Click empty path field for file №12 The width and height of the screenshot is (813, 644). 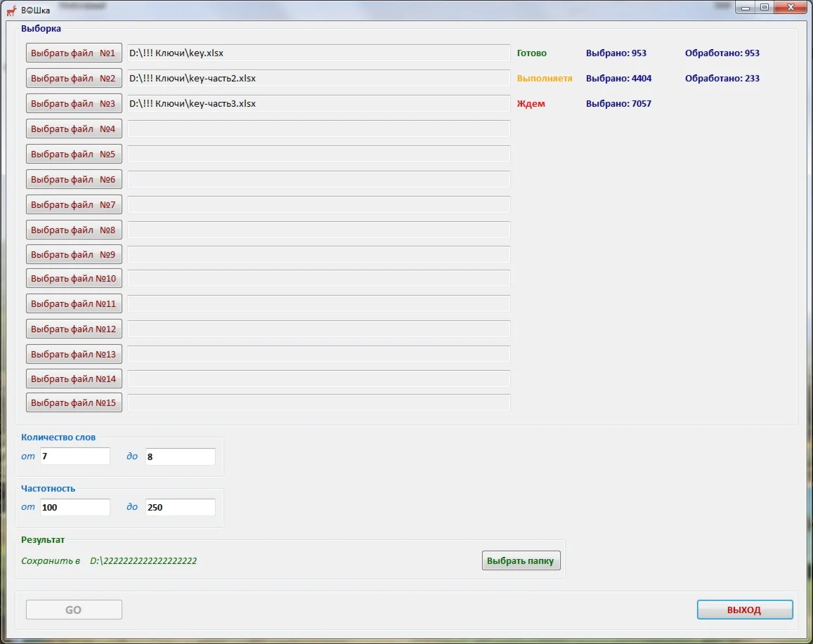[x=319, y=329]
